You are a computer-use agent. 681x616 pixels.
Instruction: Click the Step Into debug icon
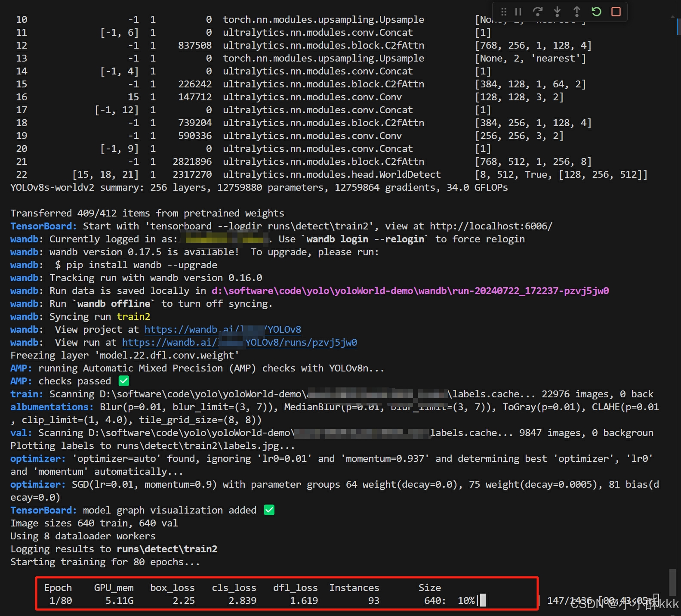[x=557, y=12]
